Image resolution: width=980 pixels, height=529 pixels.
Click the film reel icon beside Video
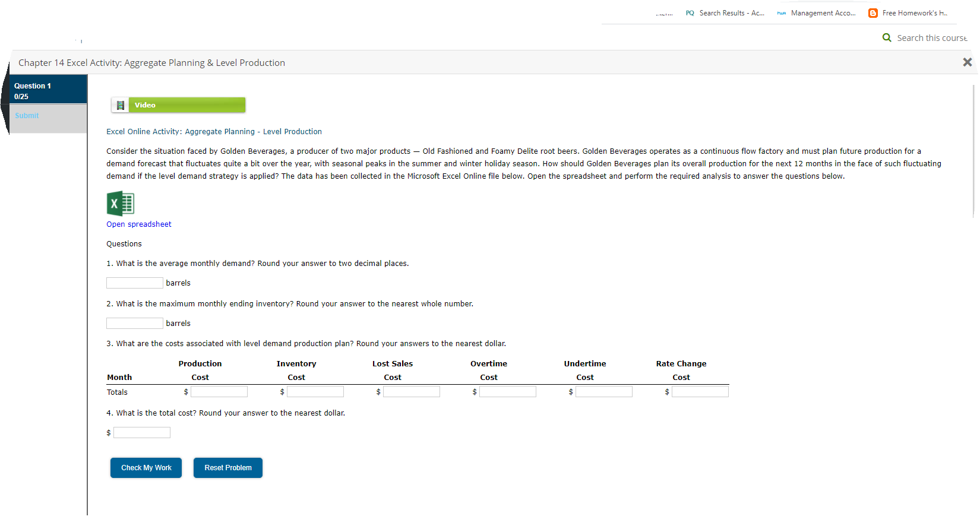pos(120,104)
